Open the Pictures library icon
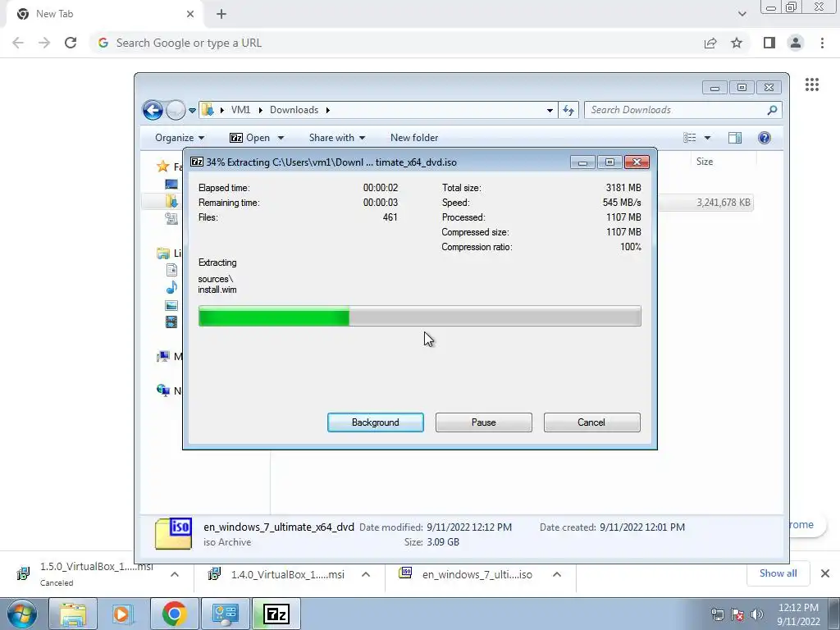This screenshot has width=840, height=630. click(171, 305)
